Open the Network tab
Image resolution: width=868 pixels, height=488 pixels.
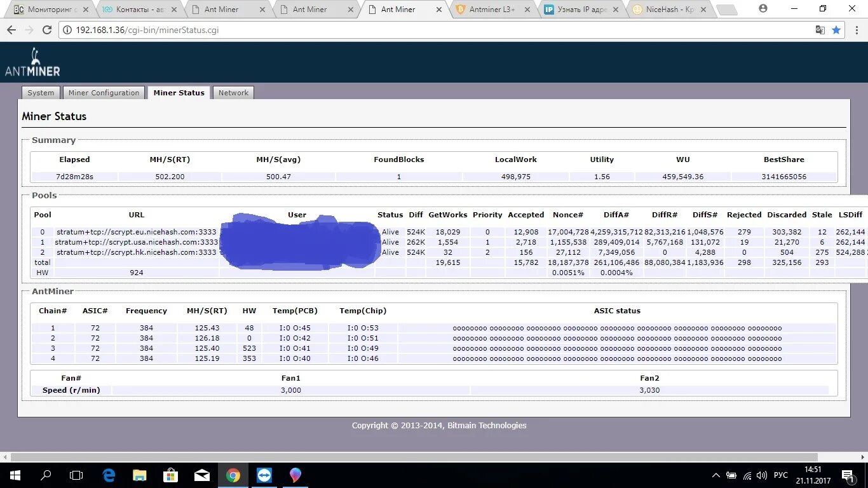pos(233,93)
